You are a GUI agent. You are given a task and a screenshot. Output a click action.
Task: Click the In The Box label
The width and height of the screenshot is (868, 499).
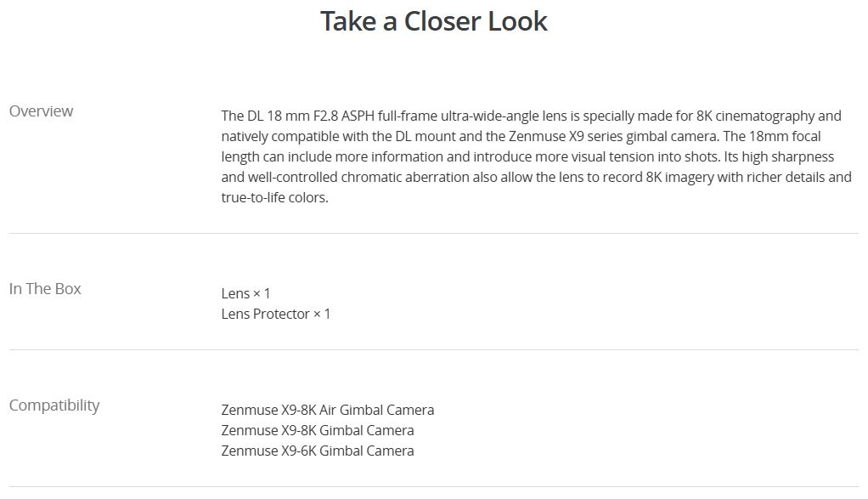pyautogui.click(x=45, y=289)
